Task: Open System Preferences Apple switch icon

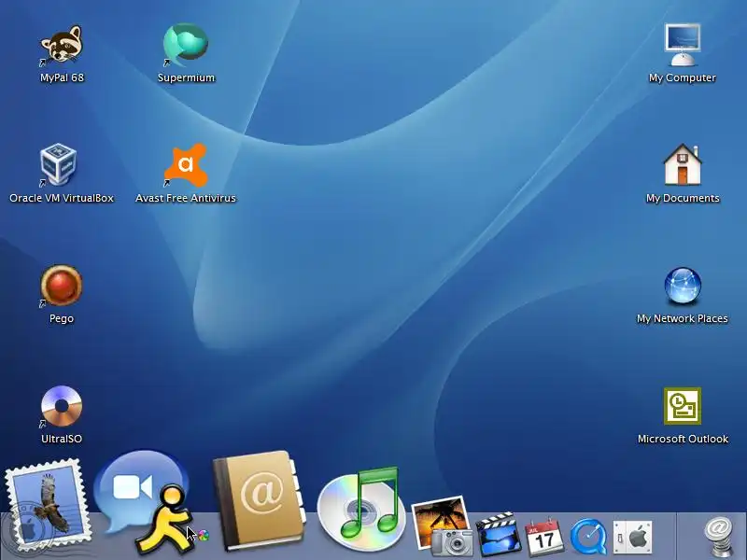Action: click(633, 538)
